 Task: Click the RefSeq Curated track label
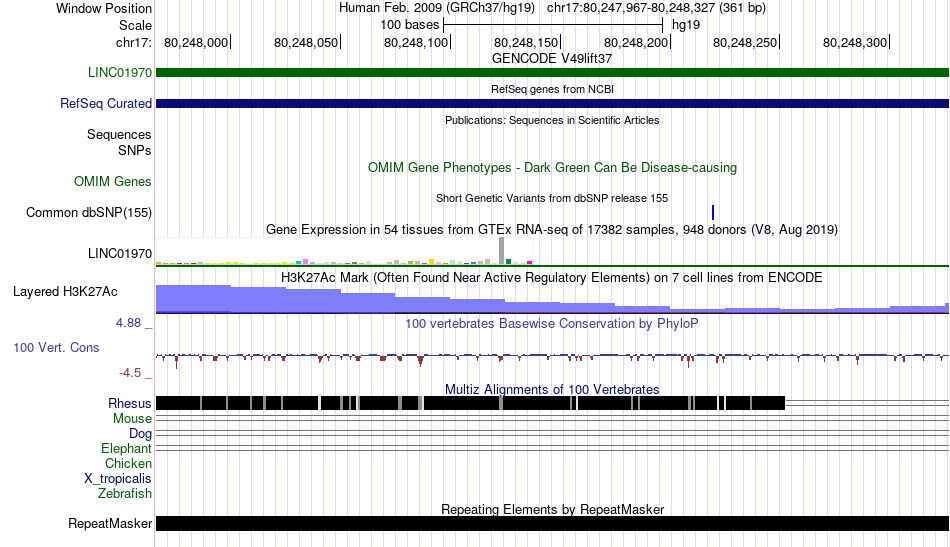[105, 104]
